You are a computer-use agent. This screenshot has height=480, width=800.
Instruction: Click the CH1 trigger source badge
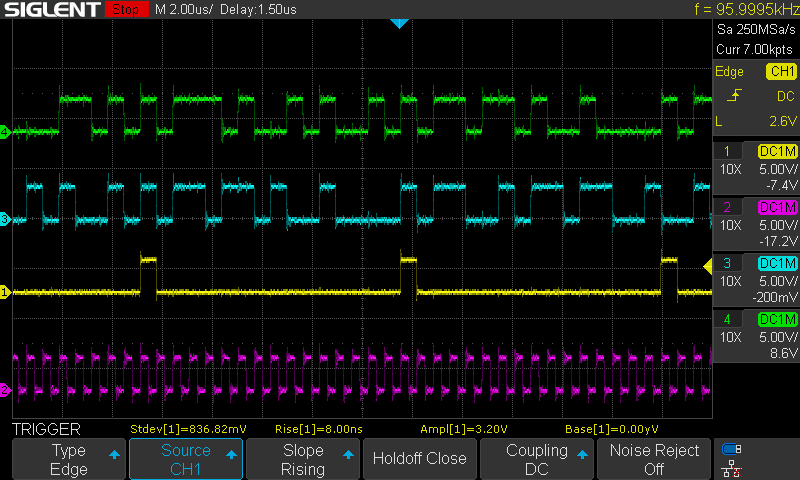[x=781, y=71]
